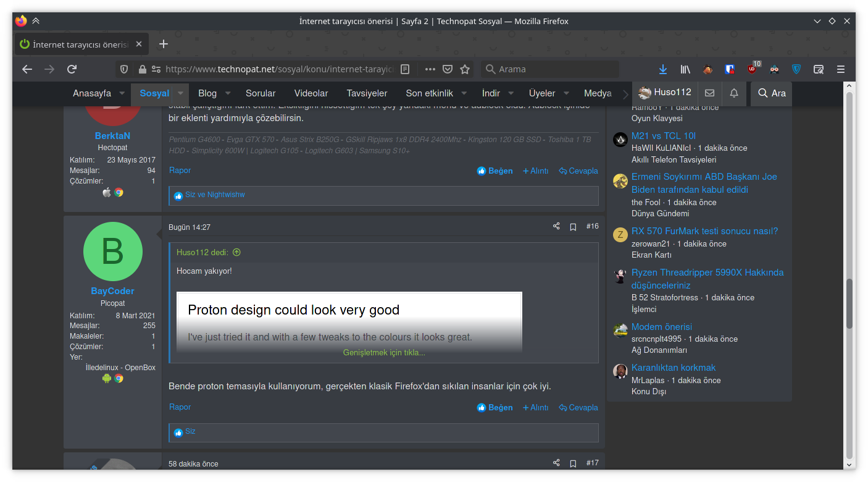Toggle keep-above-others in window title bar
The width and height of the screenshot is (868, 482).
pyautogui.click(x=36, y=21)
